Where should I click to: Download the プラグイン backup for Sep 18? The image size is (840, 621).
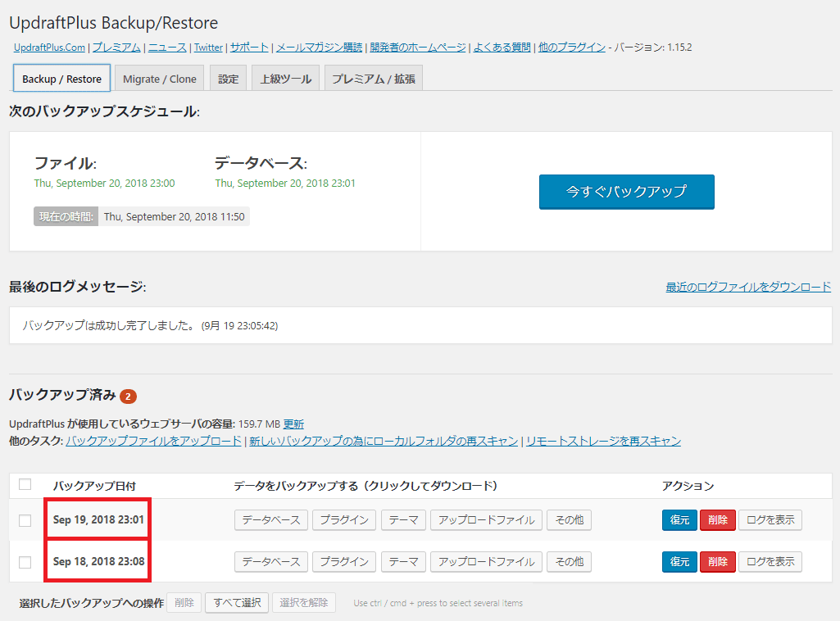tap(343, 561)
